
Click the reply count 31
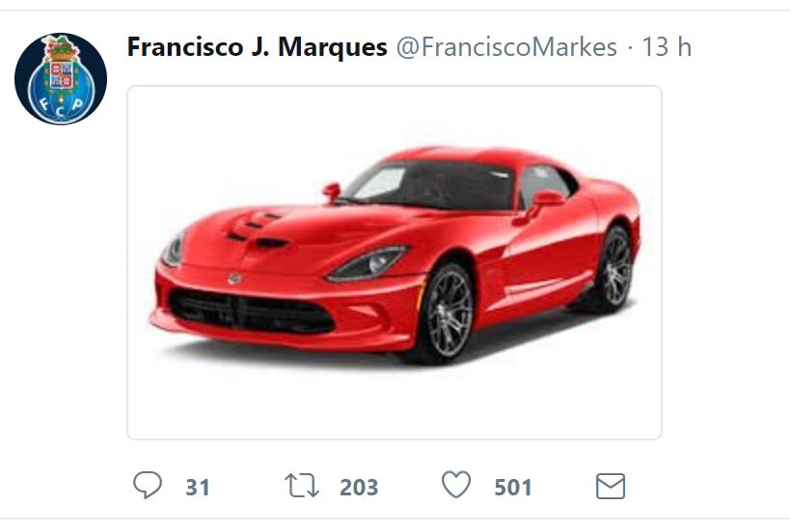pos(197,487)
